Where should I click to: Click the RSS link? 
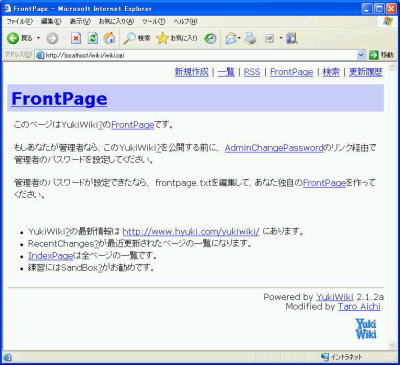pyautogui.click(x=252, y=72)
